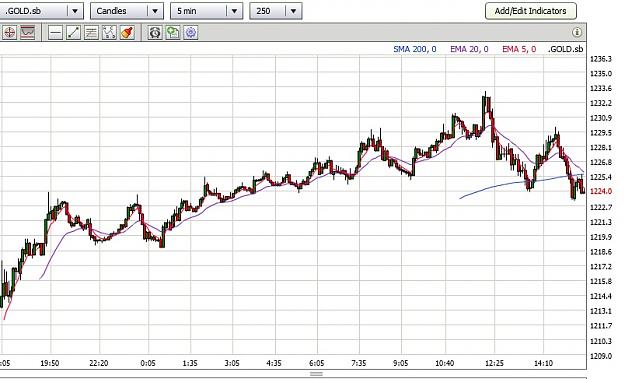Select the ABCD pattern drawing tool
Viewport: 625px width, 379px height.
coord(109,33)
